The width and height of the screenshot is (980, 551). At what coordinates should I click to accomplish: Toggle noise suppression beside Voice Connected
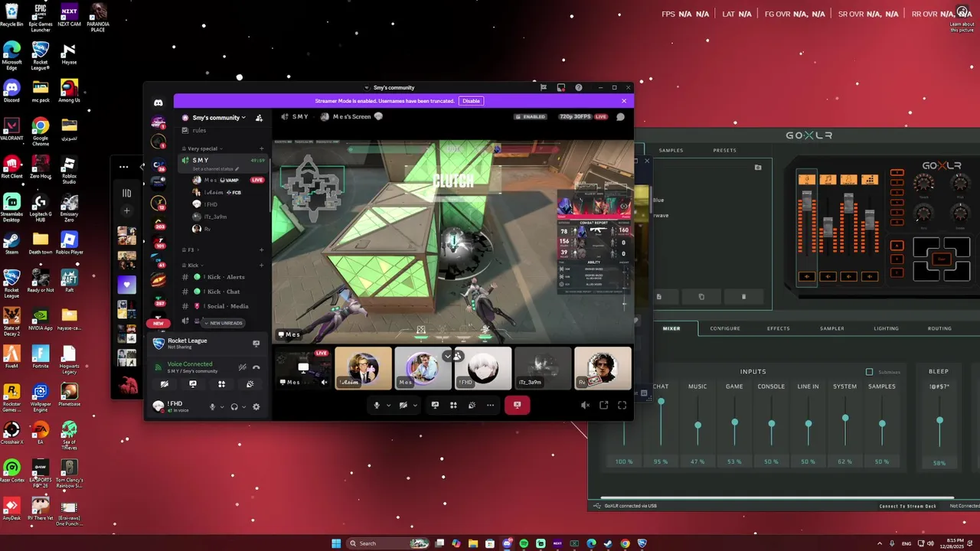point(242,367)
